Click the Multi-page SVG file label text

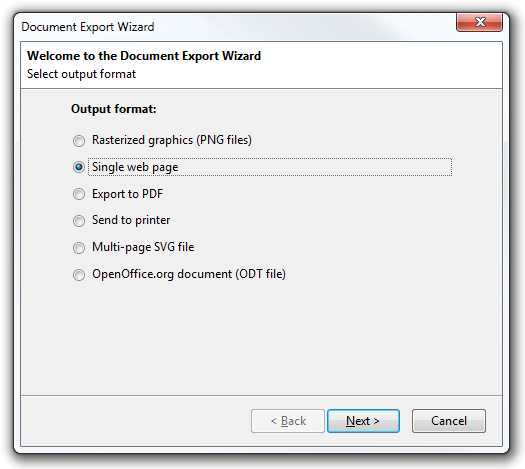(143, 247)
